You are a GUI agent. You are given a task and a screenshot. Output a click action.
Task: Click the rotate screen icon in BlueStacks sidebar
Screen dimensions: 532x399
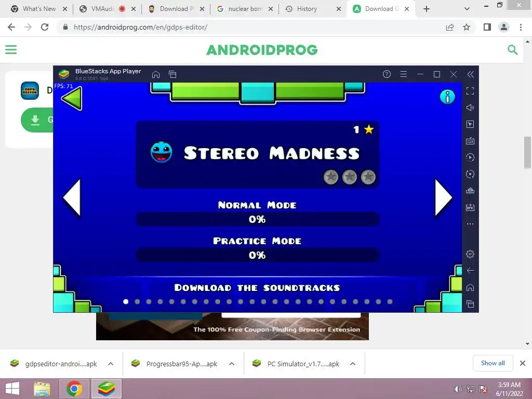[x=470, y=174]
